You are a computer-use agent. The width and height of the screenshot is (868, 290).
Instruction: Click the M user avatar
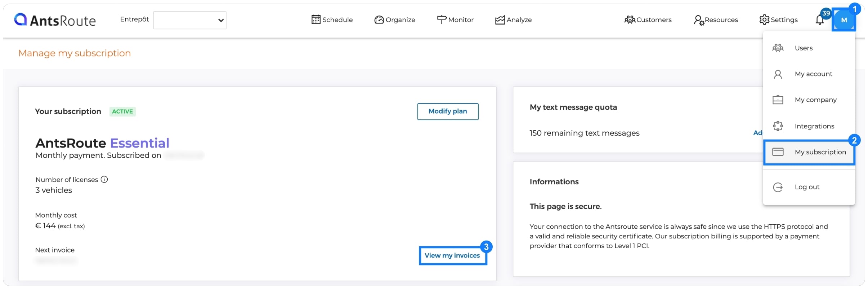pyautogui.click(x=844, y=20)
